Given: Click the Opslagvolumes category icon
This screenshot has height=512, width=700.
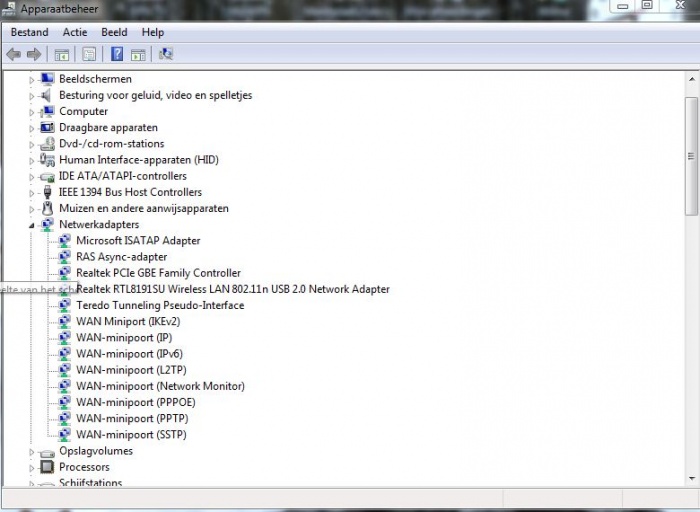Looking at the screenshot, I should 47,452.
